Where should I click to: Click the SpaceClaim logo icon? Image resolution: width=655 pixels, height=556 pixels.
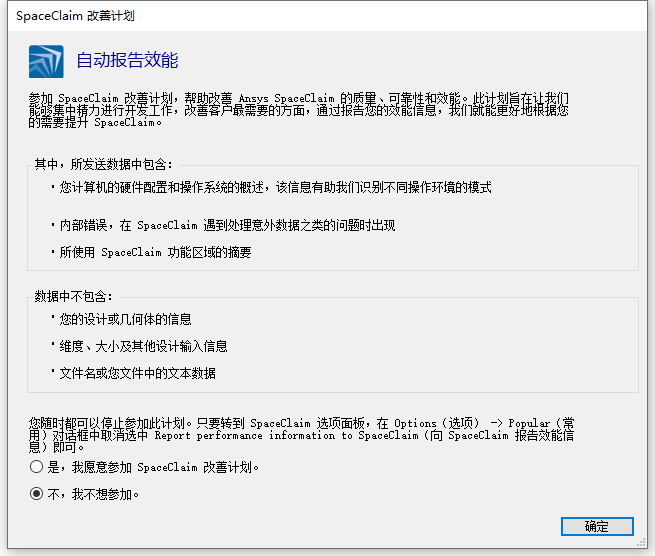46,61
